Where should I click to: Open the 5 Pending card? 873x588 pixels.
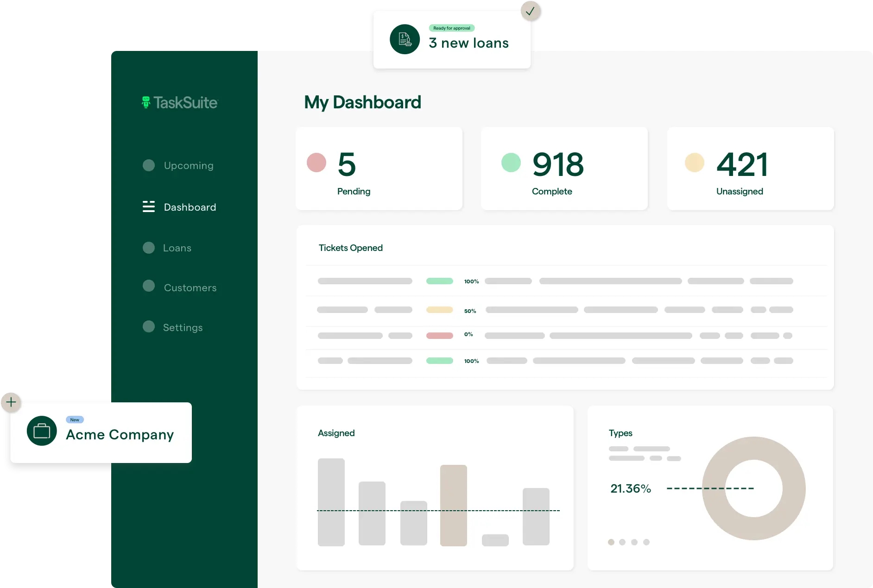[x=379, y=169]
